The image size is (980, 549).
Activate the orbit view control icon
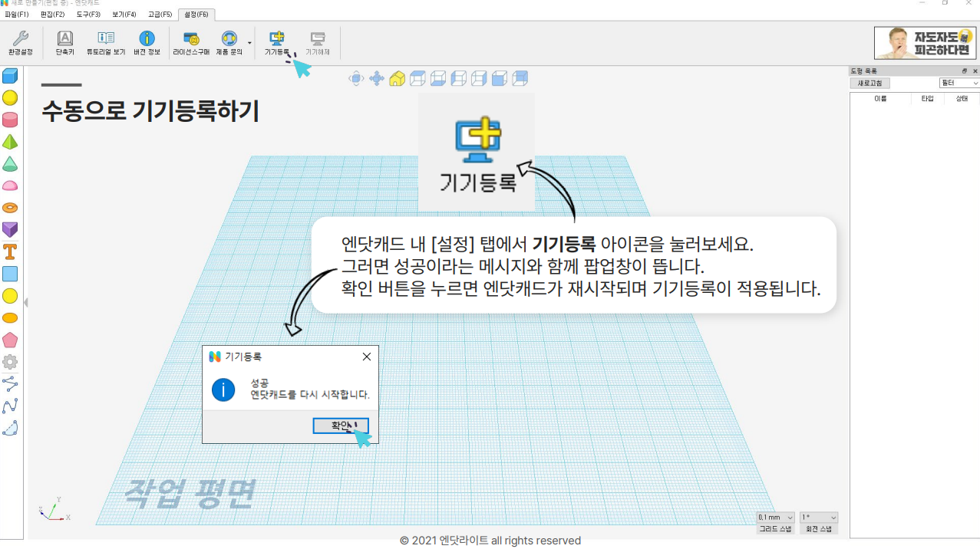point(356,78)
